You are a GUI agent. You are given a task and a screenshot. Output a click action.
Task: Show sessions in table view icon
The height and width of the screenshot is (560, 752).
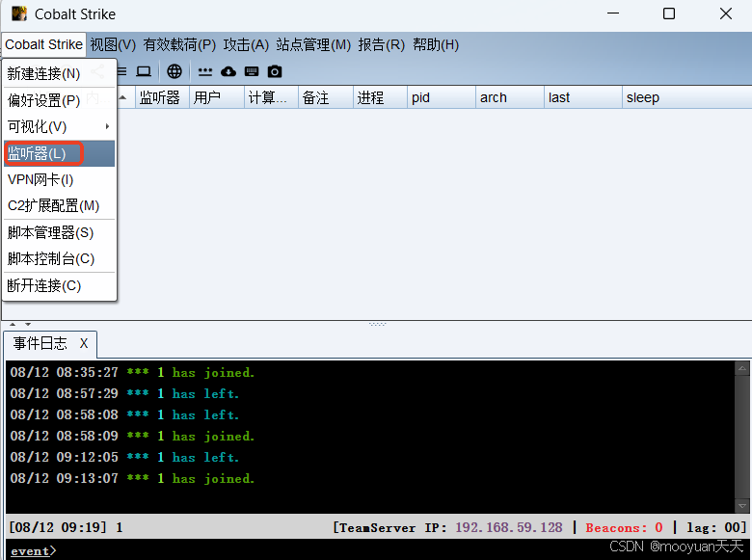tap(121, 72)
